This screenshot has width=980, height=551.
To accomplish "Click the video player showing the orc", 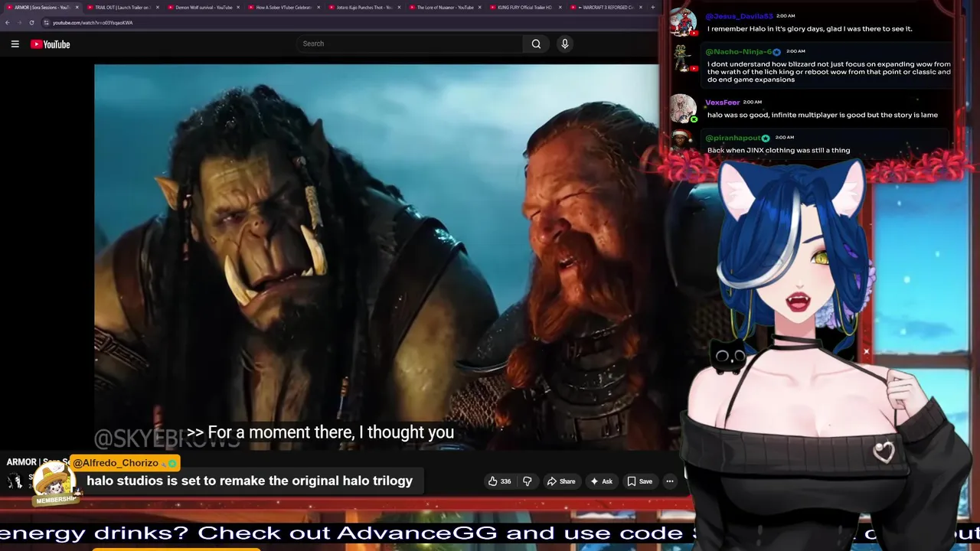I will coord(377,257).
